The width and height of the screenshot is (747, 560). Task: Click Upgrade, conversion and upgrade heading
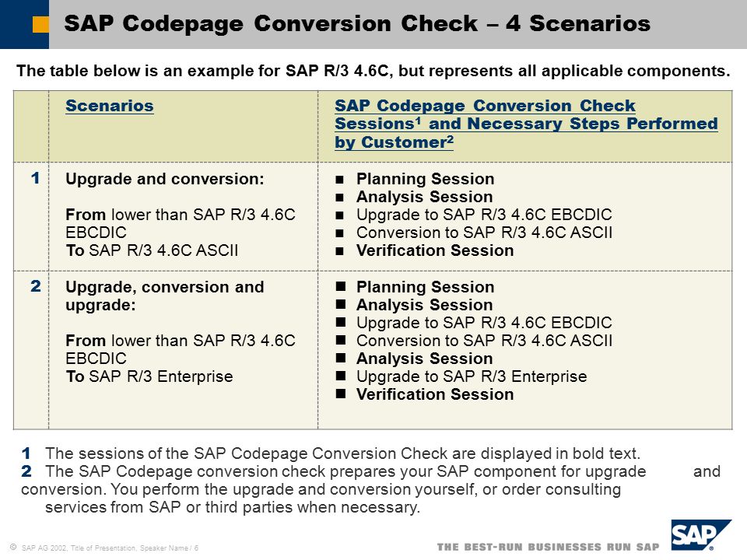point(164,296)
